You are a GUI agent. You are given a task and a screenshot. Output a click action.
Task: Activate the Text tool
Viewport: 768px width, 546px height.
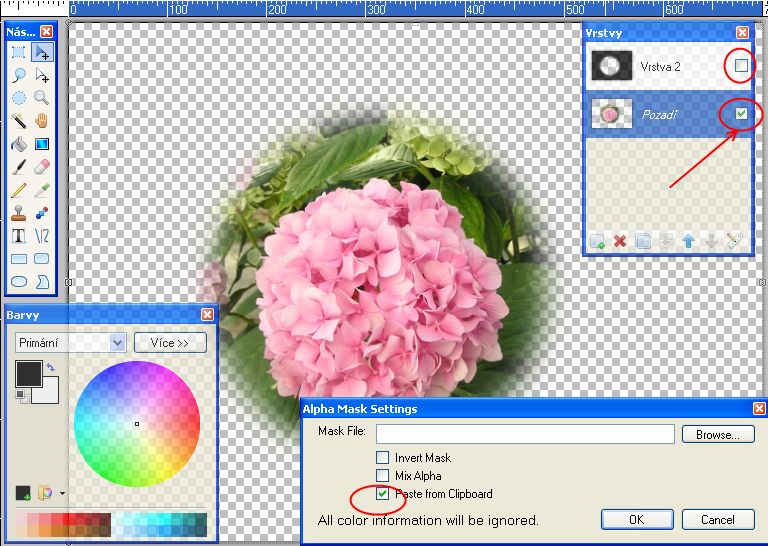tap(18, 236)
